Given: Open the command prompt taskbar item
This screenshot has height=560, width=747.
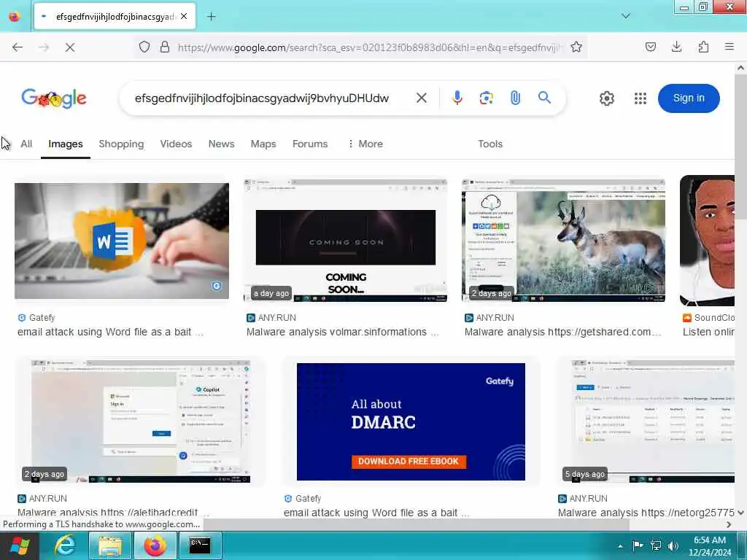Looking at the screenshot, I should pos(200,545).
